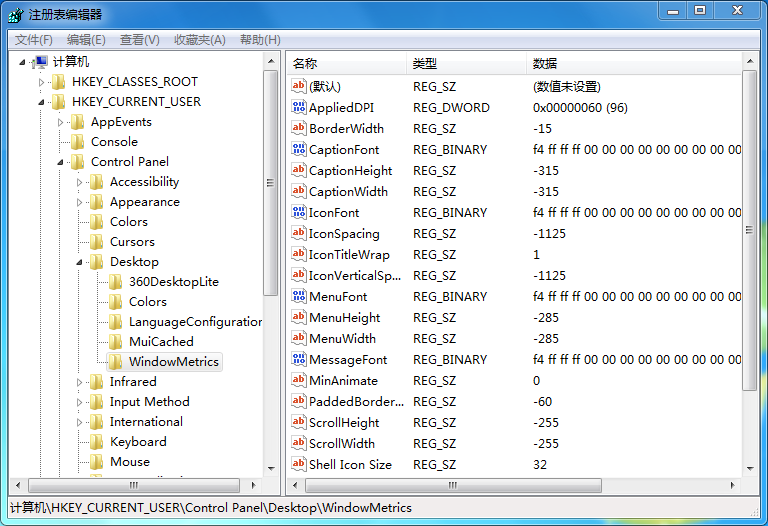This screenshot has height=526, width=768.
Task: Open the 收藏夹(A) menu
Action: coord(199,40)
